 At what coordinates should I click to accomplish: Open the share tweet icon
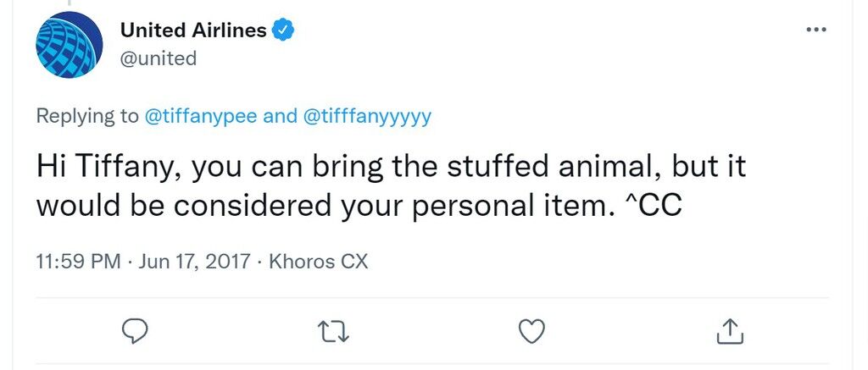(730, 331)
